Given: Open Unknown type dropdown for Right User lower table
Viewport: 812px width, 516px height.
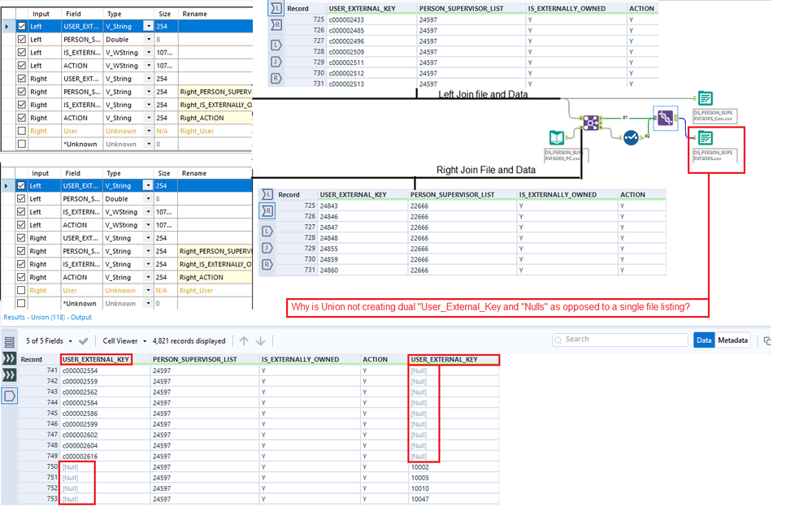Looking at the screenshot, I should 149,290.
